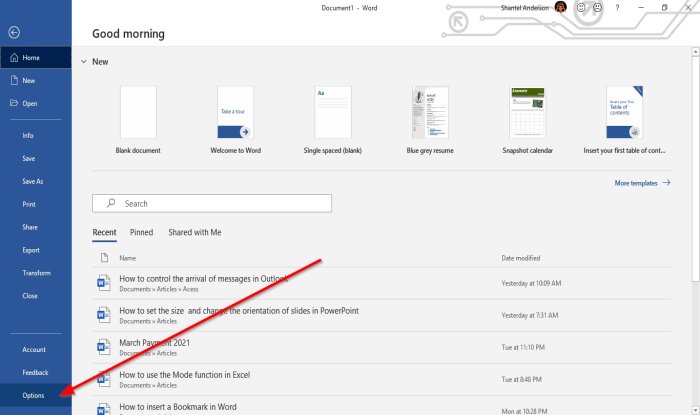Click the back arrow to exit backstage

(x=14, y=32)
